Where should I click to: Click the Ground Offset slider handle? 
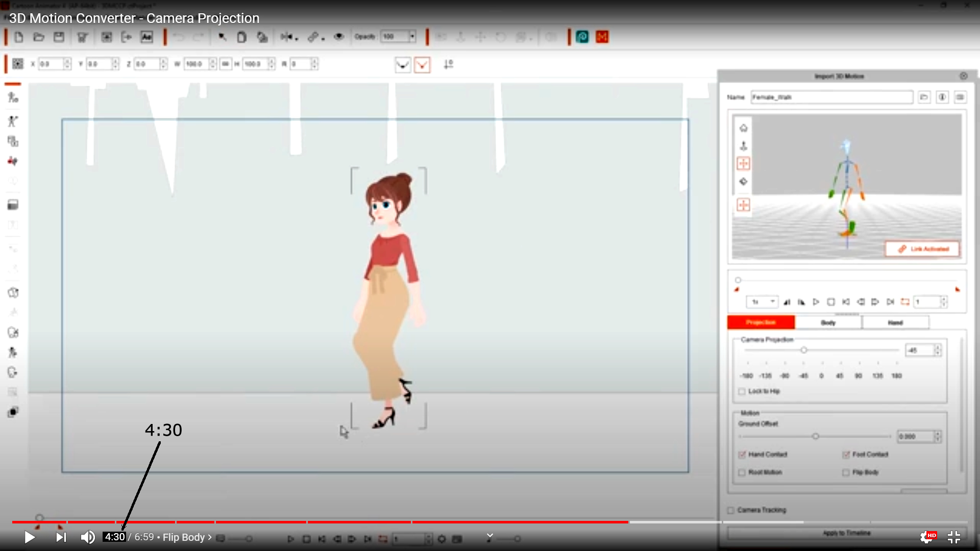point(815,436)
